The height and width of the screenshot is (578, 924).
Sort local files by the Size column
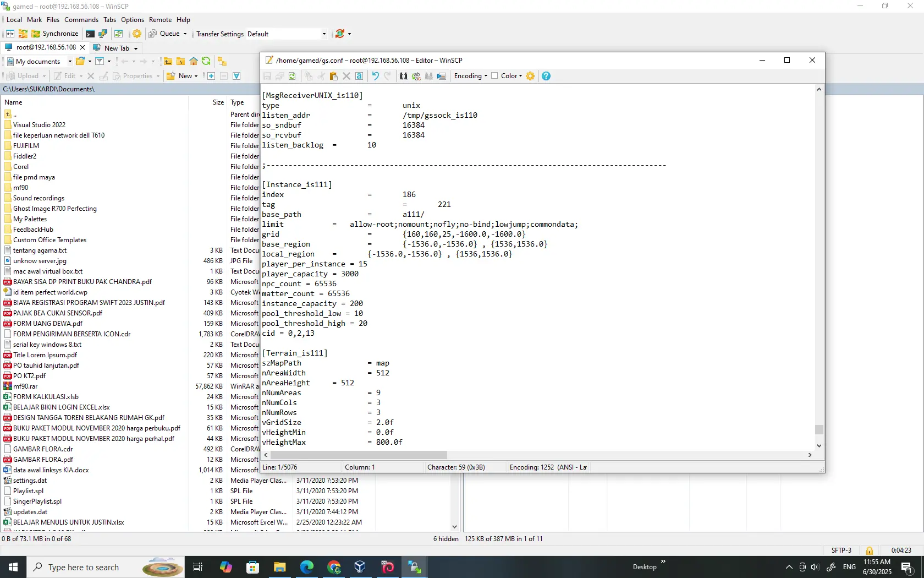[x=208, y=102]
